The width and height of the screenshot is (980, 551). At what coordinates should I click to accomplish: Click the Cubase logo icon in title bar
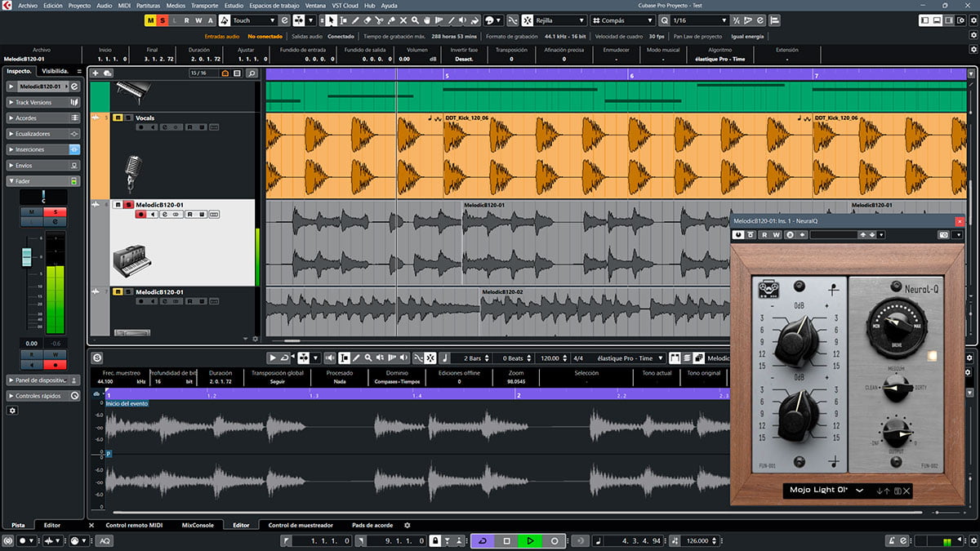point(7,5)
